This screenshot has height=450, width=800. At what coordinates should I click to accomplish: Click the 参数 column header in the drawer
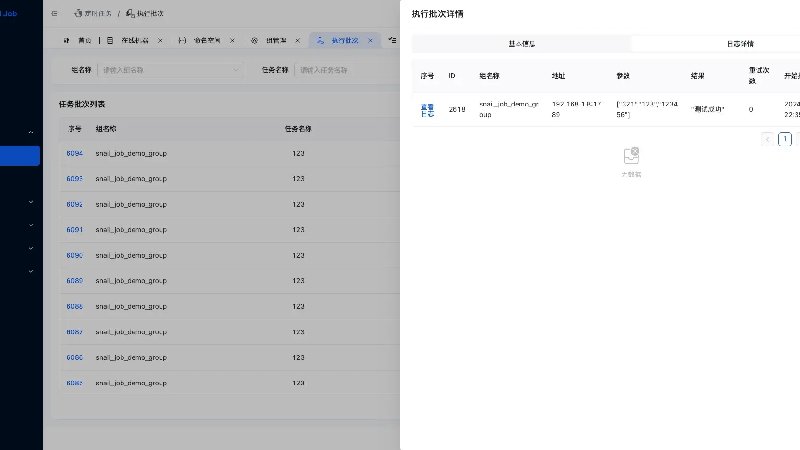[623, 76]
